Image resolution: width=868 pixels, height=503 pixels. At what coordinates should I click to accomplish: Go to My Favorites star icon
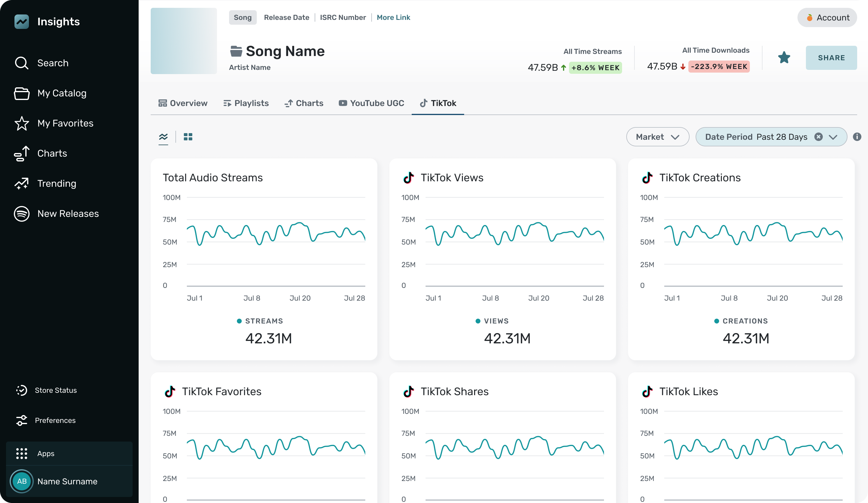(21, 123)
